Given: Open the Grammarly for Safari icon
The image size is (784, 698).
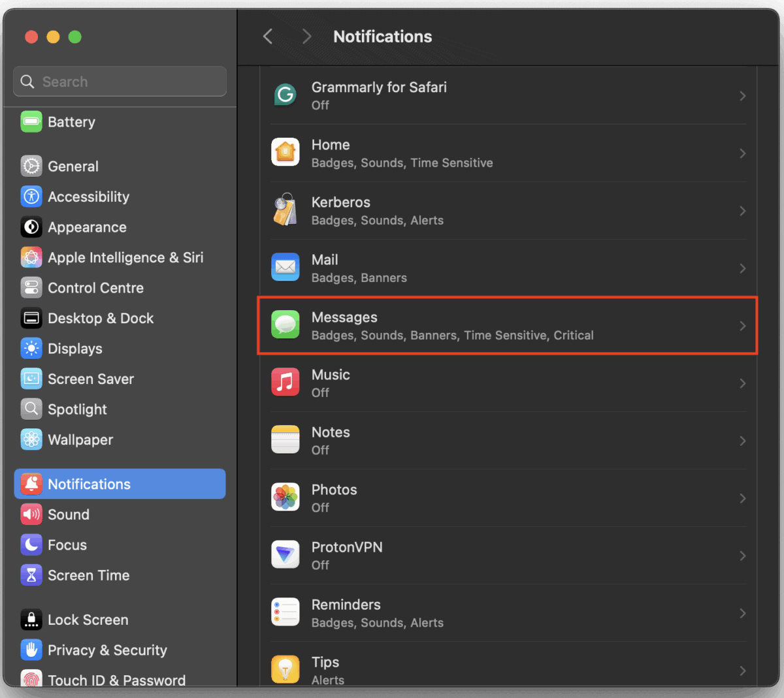Looking at the screenshot, I should 286,95.
